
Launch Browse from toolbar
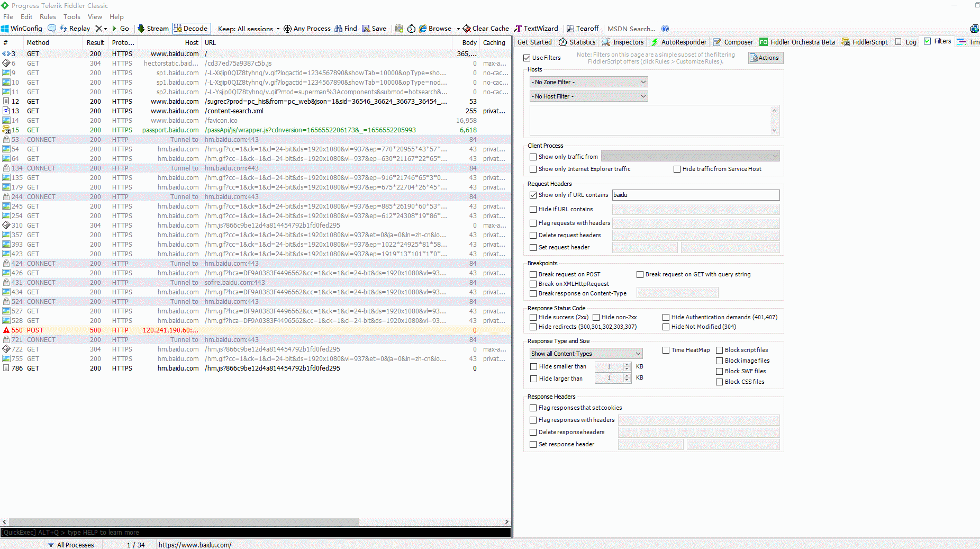[x=435, y=29]
